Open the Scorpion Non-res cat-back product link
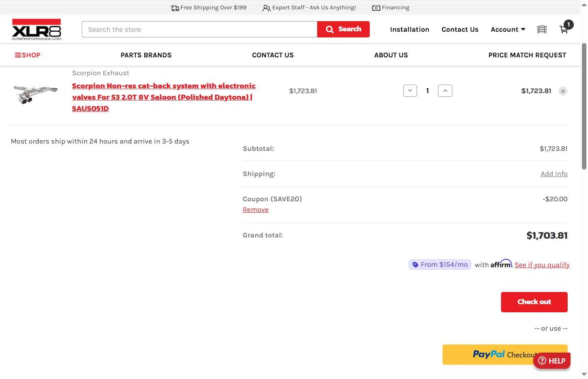This screenshot has width=588, height=379. point(164,97)
